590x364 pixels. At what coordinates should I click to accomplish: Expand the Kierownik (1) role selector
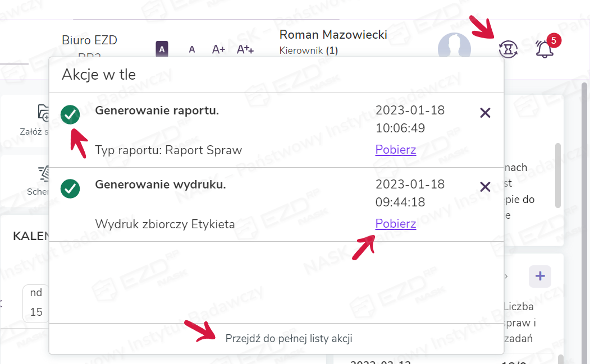tap(308, 50)
